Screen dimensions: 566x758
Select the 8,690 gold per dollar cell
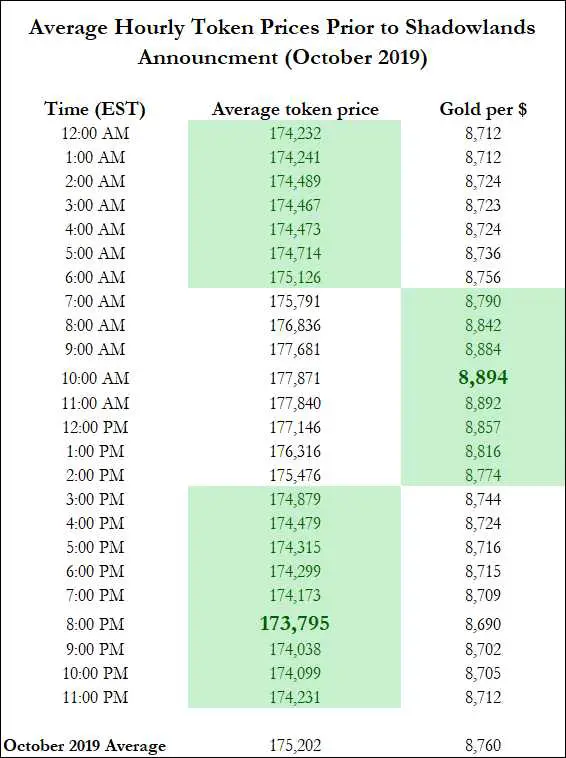click(x=483, y=624)
